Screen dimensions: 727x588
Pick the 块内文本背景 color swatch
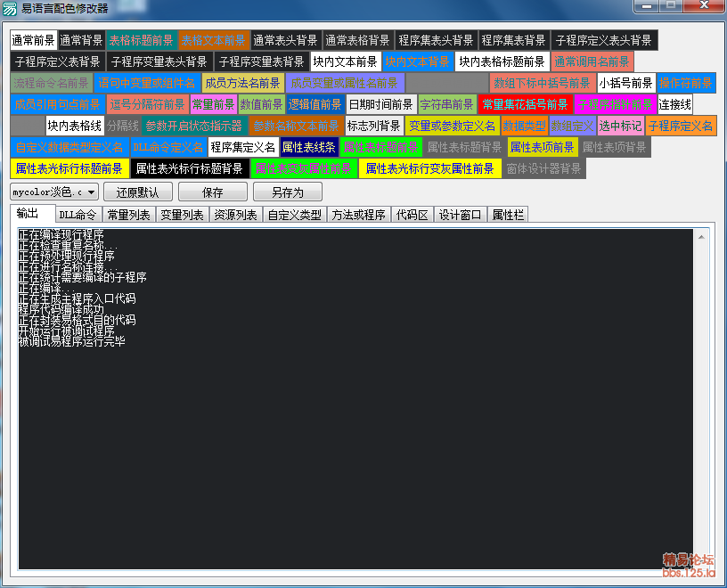418,61
